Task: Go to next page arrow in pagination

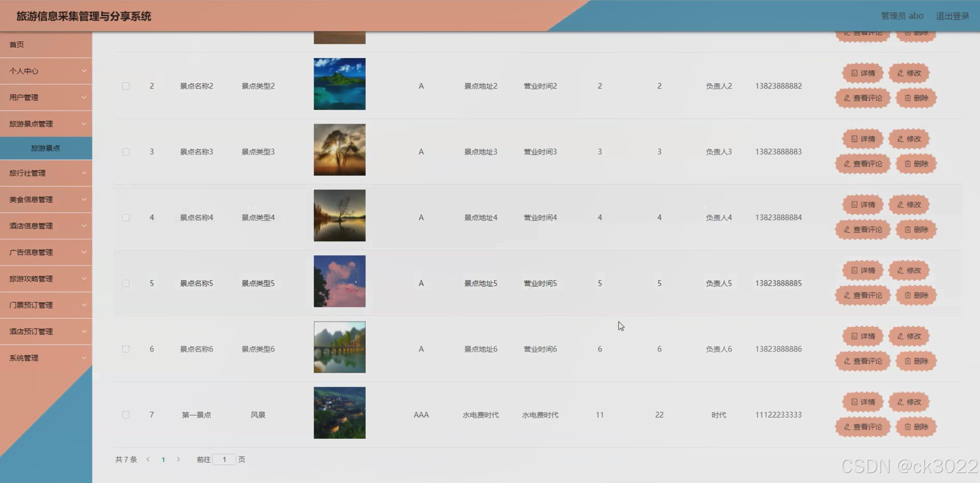Action: (178, 459)
